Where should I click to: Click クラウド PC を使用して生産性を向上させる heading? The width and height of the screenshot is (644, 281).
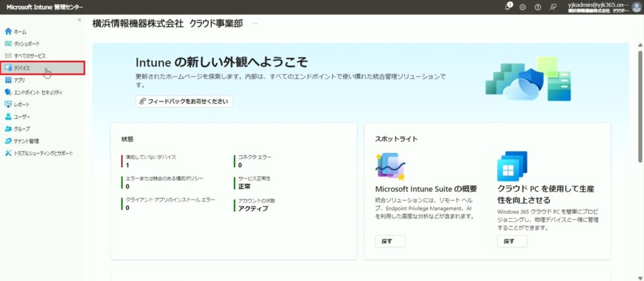[x=546, y=194]
